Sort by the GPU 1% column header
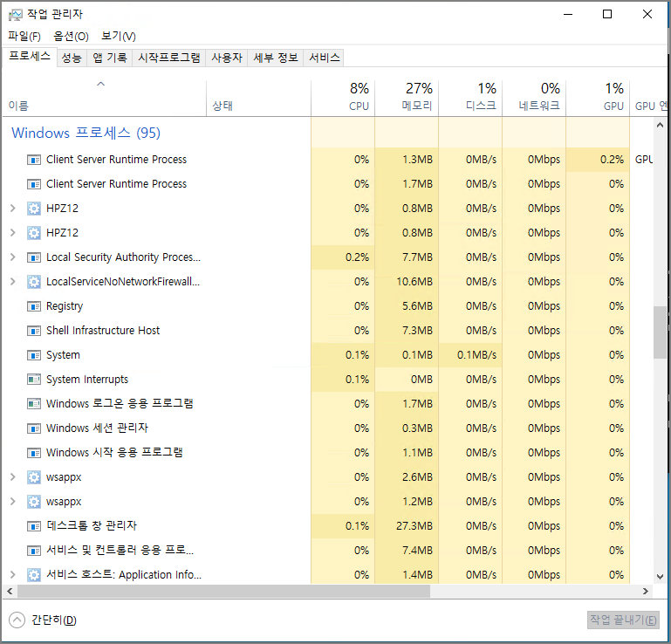Viewport: 671px width, 644px height. click(x=598, y=99)
